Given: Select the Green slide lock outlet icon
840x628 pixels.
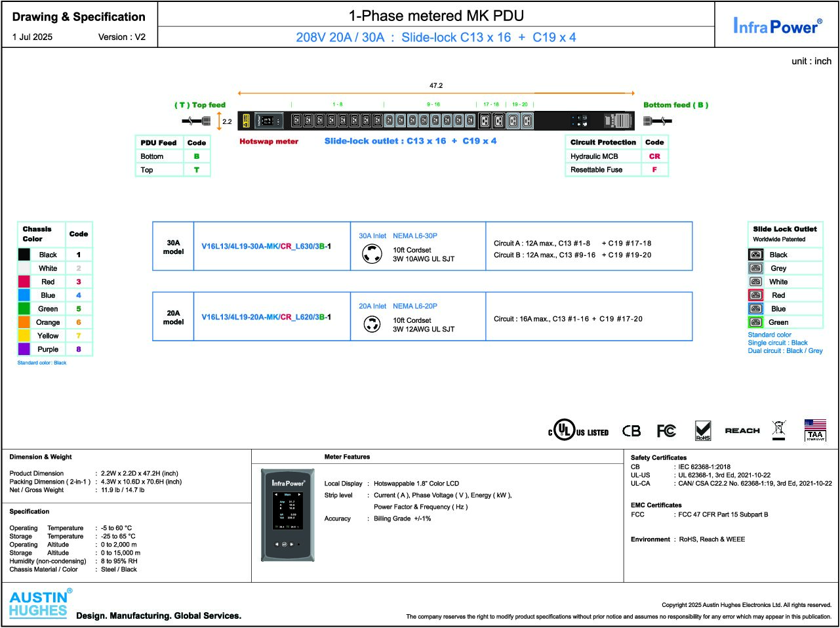Looking at the screenshot, I should [x=756, y=322].
